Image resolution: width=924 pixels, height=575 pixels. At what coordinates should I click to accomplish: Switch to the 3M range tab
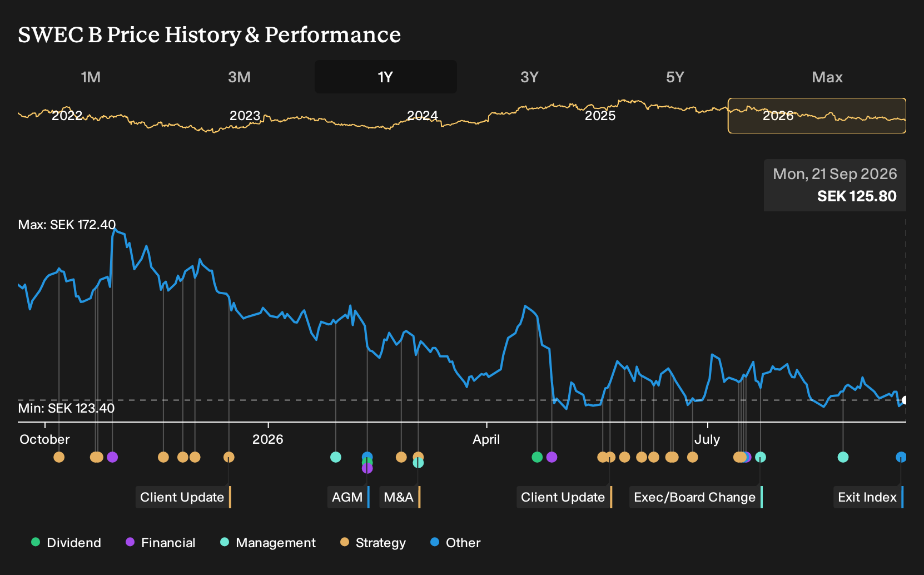[239, 77]
